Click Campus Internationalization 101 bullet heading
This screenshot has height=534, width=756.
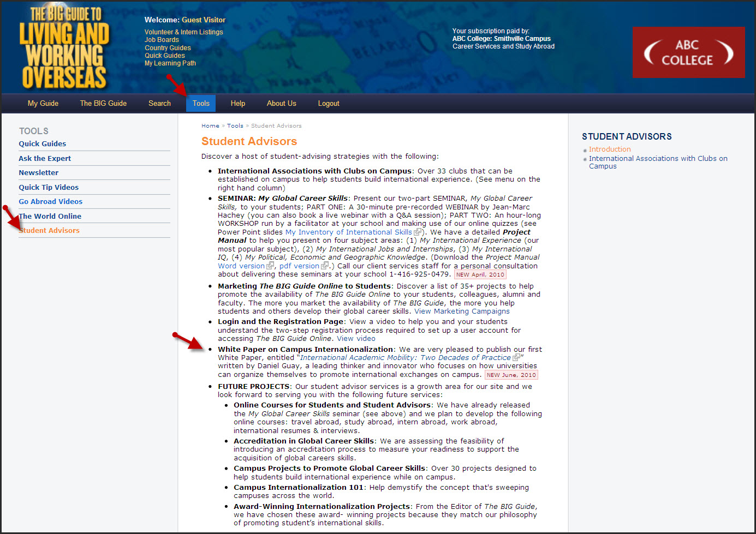299,488
